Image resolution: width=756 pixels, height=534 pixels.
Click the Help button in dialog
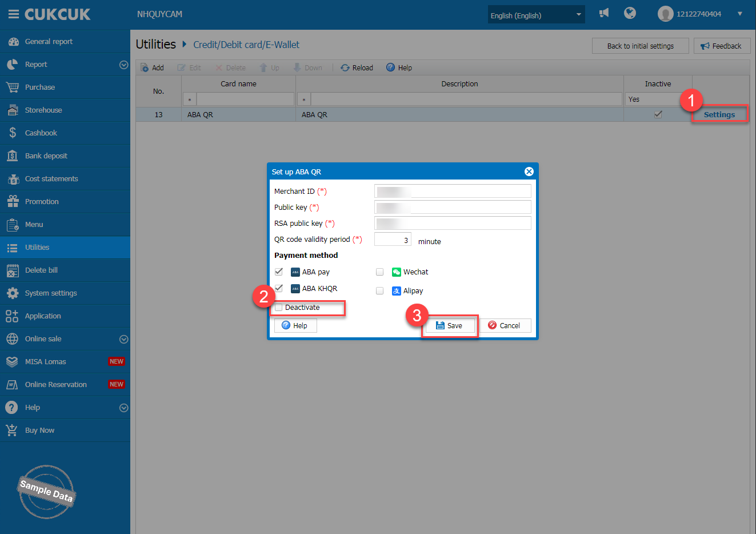pos(295,325)
